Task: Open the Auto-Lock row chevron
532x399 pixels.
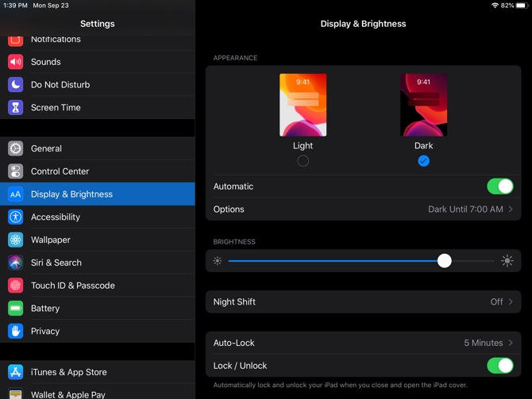Action: click(511, 343)
